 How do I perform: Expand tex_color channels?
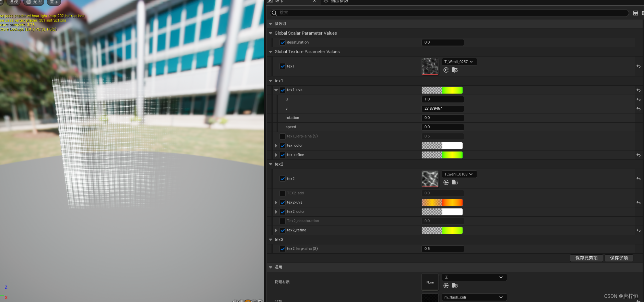[x=276, y=146]
